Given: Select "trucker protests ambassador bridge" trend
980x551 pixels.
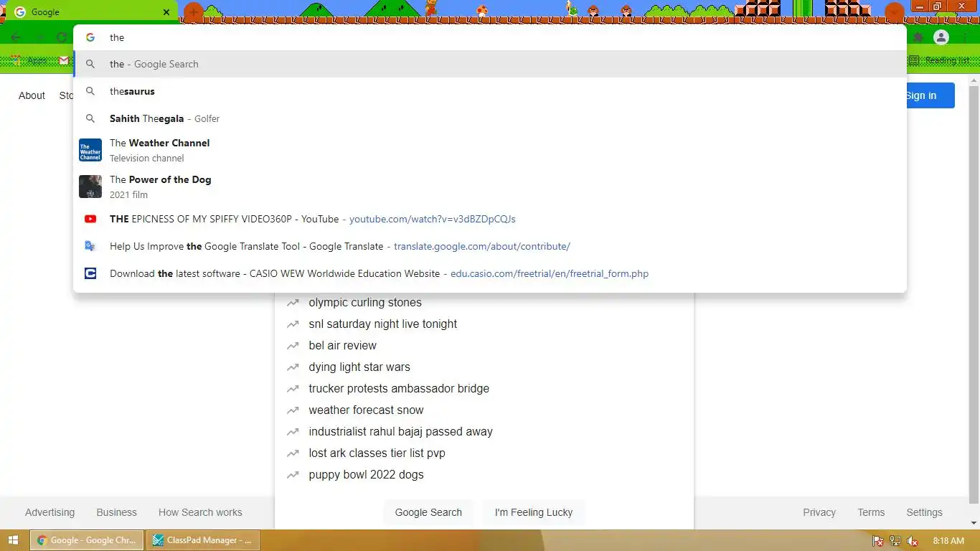Looking at the screenshot, I should [484, 389].
